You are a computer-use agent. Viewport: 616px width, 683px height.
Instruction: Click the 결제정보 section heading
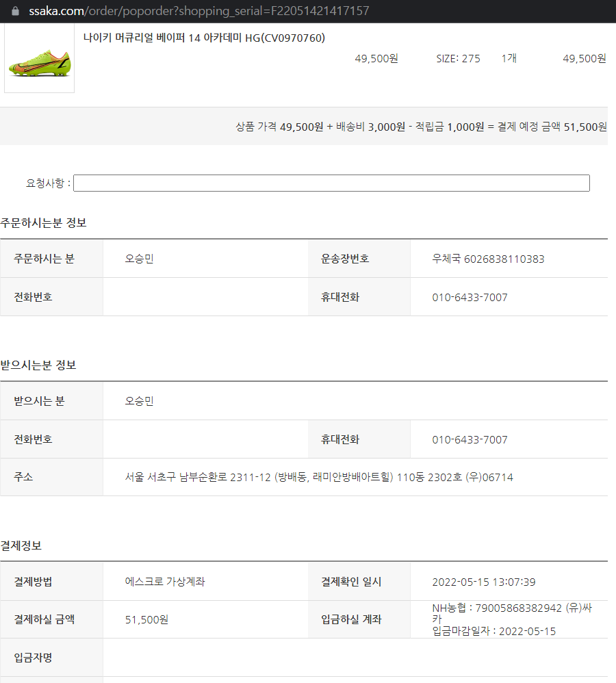pyautogui.click(x=21, y=546)
